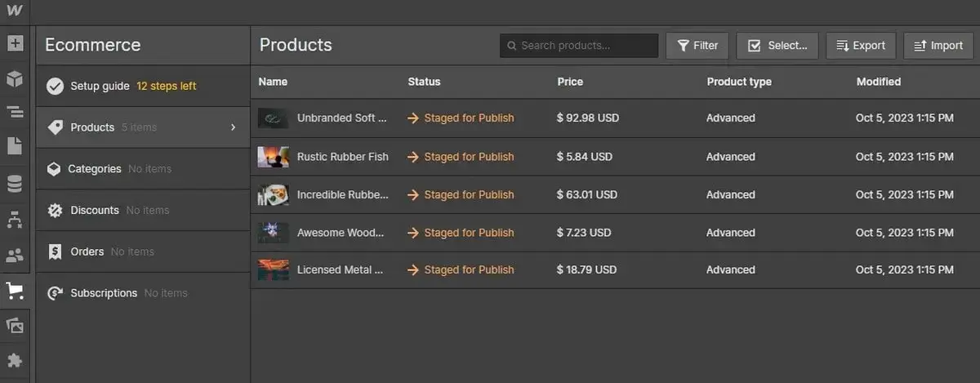Click the Import button
The image size is (980, 383).
[938, 46]
